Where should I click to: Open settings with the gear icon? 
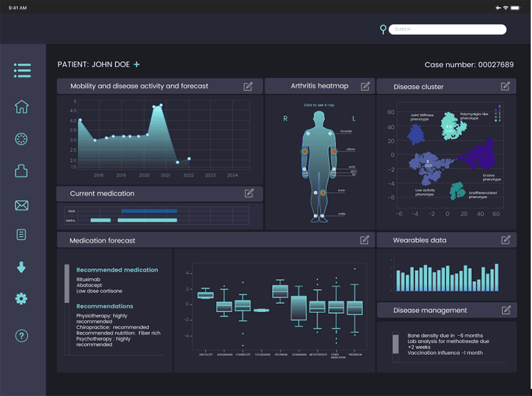click(x=21, y=299)
